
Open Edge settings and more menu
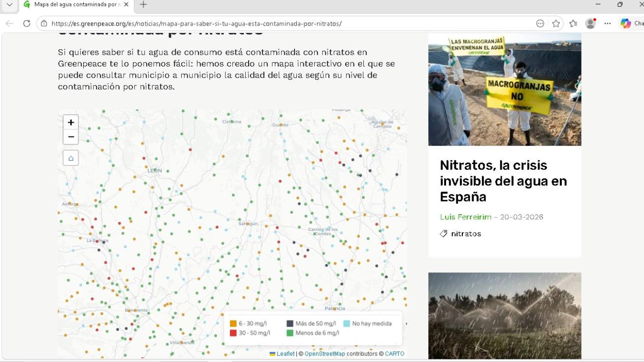(x=608, y=24)
